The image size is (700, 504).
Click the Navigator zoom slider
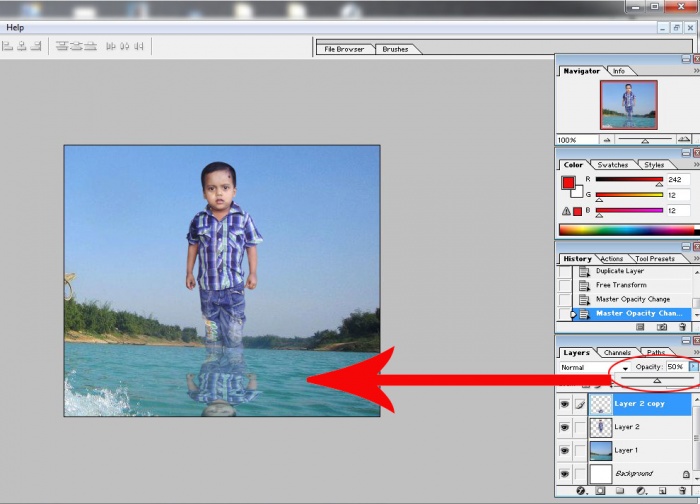[645, 140]
